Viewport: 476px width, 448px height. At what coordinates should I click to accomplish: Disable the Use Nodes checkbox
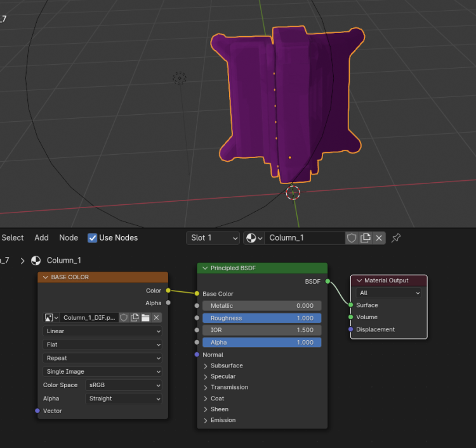[x=93, y=238]
